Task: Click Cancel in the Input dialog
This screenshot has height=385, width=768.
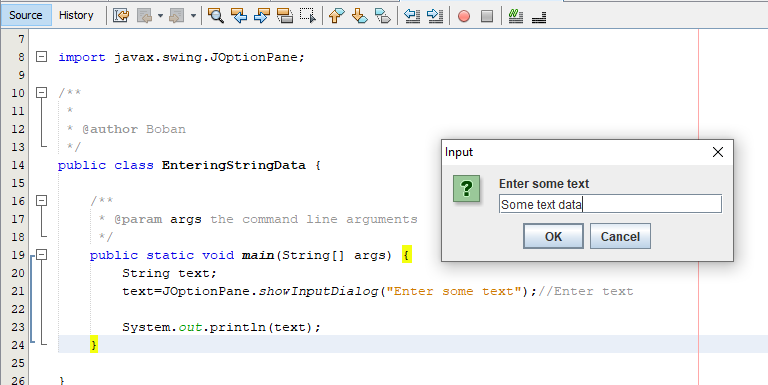Action: 620,237
